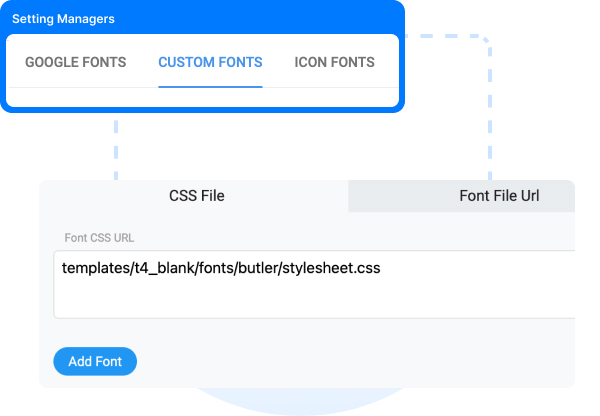This screenshot has width=600, height=416.
Task: Switch to the Google Fonts tab
Action: pos(75,62)
